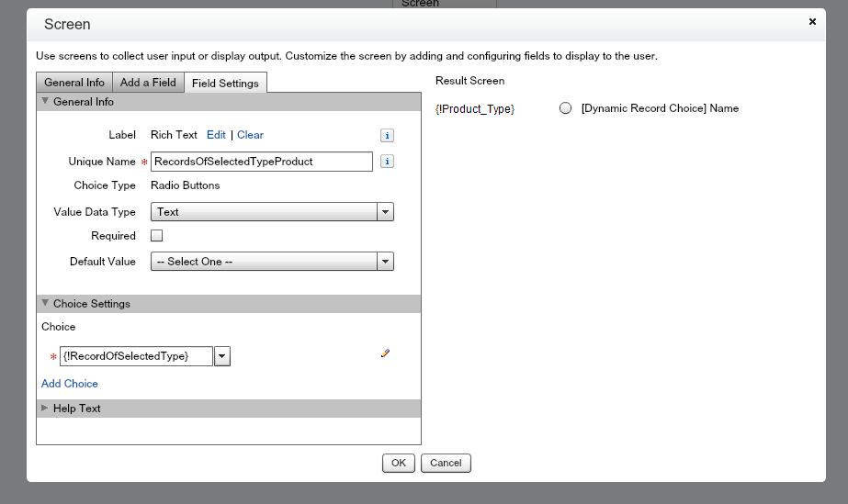Open the Value Data Type dropdown
This screenshot has height=504, width=848.
tap(386, 212)
